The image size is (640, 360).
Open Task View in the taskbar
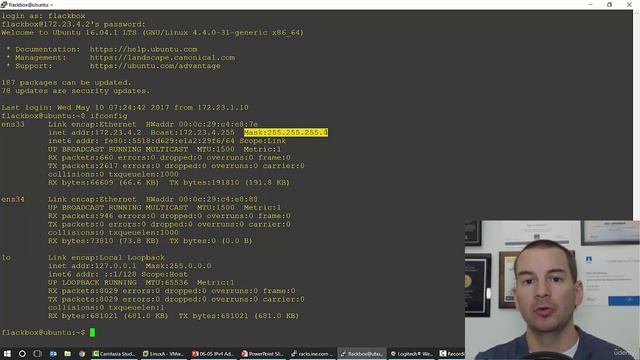(x=37, y=353)
